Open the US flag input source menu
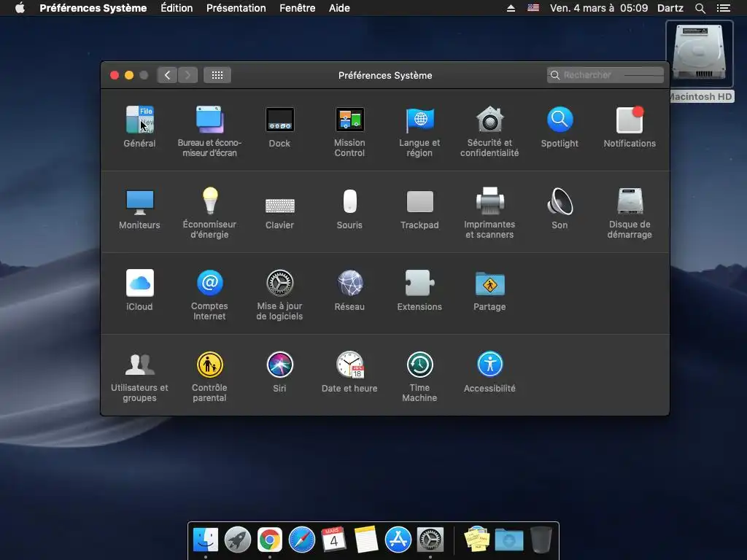The width and height of the screenshot is (747, 560). point(533,8)
